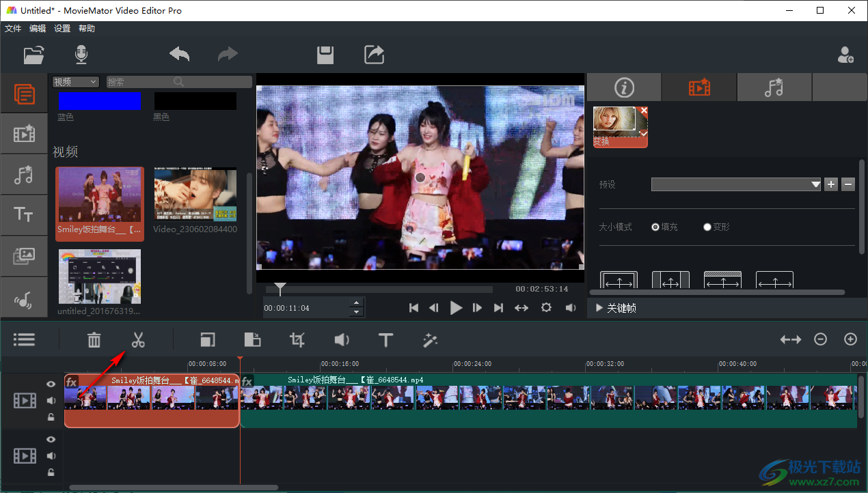The image size is (868, 493).
Task: Switch to the info properties tab
Action: click(x=624, y=87)
